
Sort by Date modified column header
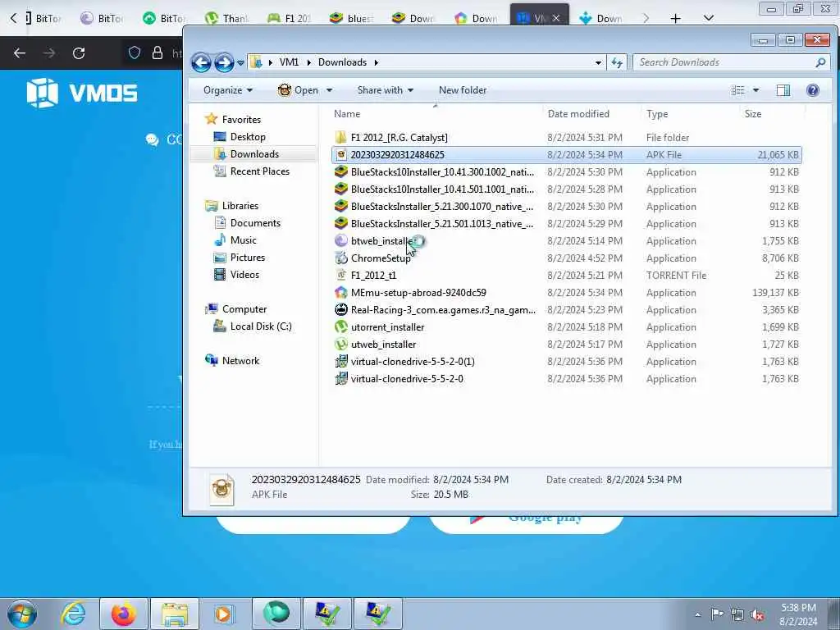pos(578,113)
